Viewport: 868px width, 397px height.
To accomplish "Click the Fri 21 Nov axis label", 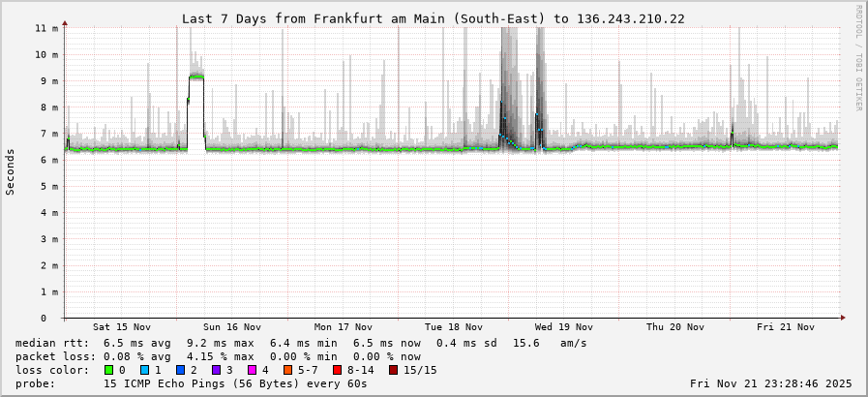I will (x=785, y=327).
